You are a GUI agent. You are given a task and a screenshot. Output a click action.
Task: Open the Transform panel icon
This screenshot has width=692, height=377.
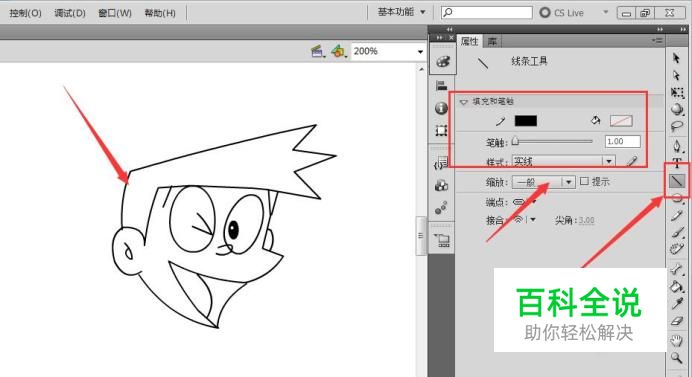[441, 130]
